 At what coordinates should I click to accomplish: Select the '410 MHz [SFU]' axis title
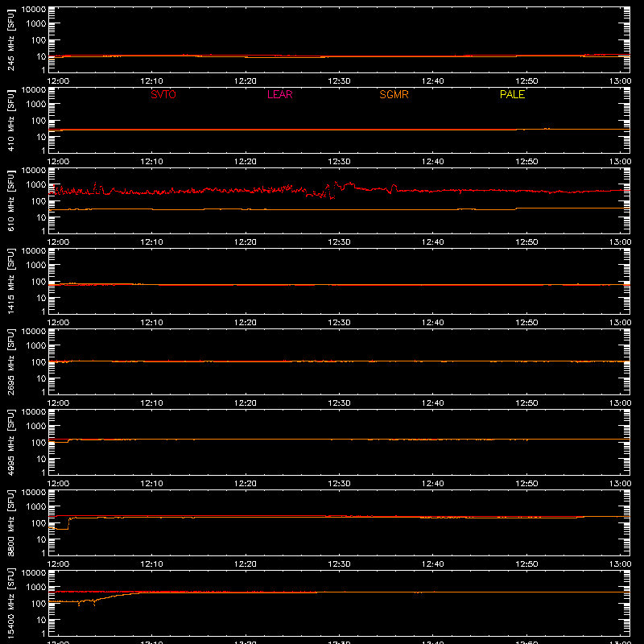coord(11,120)
